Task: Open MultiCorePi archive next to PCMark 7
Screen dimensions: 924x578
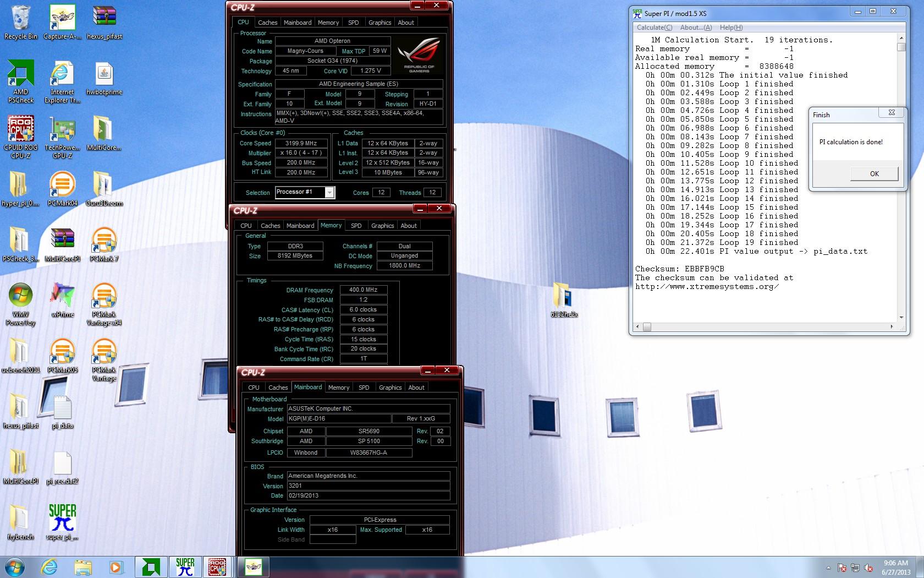Action: tap(62, 244)
